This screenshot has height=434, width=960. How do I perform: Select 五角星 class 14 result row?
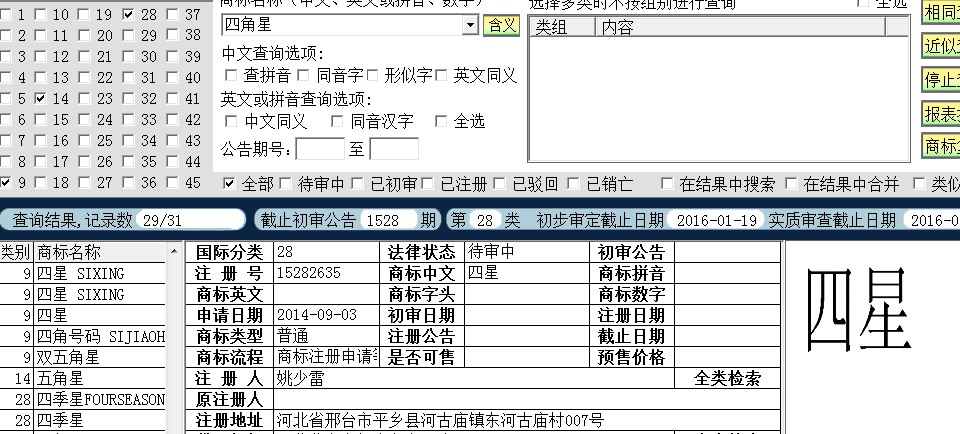coord(83,378)
